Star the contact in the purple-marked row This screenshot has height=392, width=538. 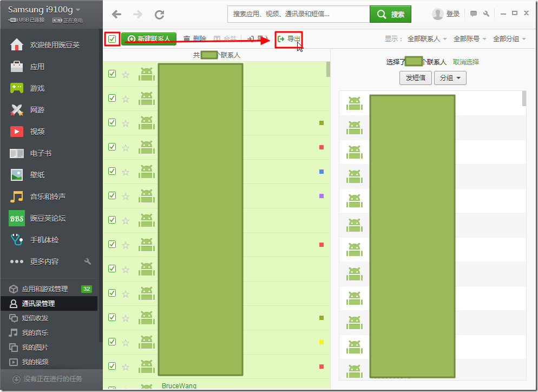pos(126,196)
